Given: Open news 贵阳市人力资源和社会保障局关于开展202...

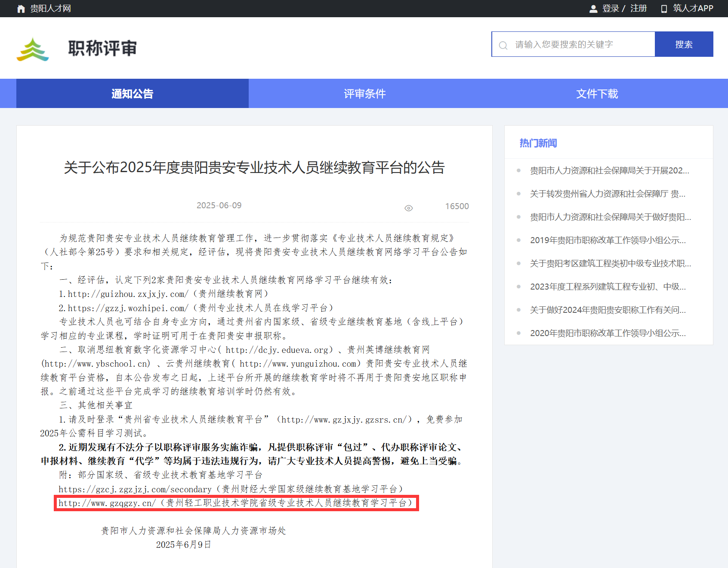Looking at the screenshot, I should coord(609,170).
